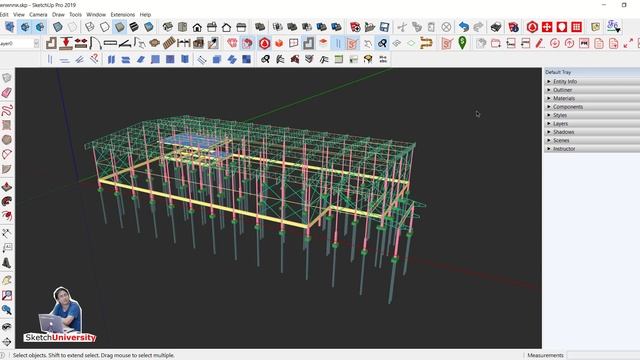Select the Tape Measure tool
Viewport: 640px width, 360px height.
coord(7,233)
